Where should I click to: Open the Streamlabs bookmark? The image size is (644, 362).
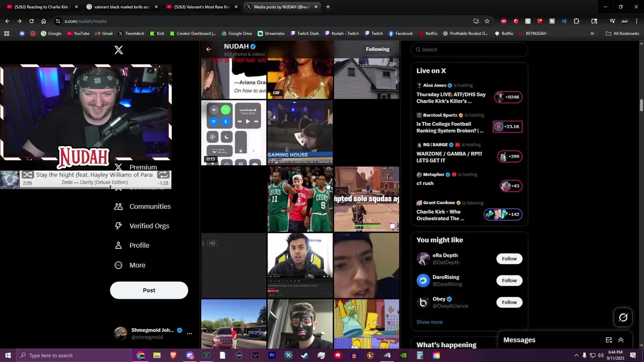(271, 34)
